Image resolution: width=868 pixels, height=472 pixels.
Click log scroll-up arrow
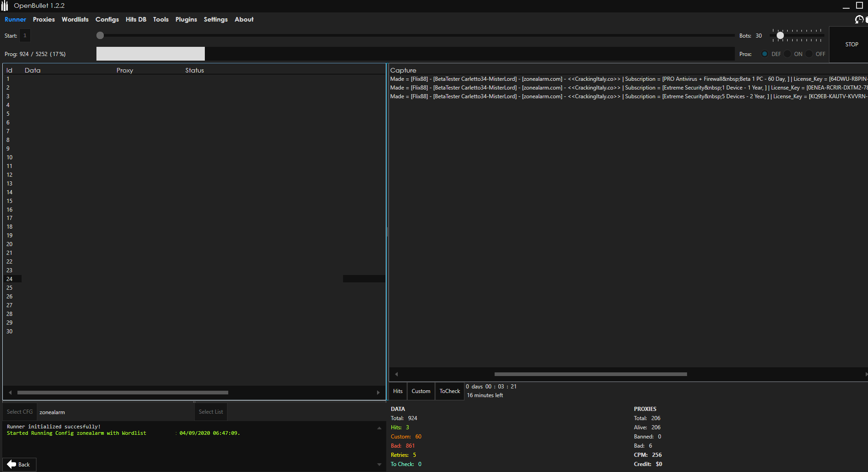tap(379, 428)
